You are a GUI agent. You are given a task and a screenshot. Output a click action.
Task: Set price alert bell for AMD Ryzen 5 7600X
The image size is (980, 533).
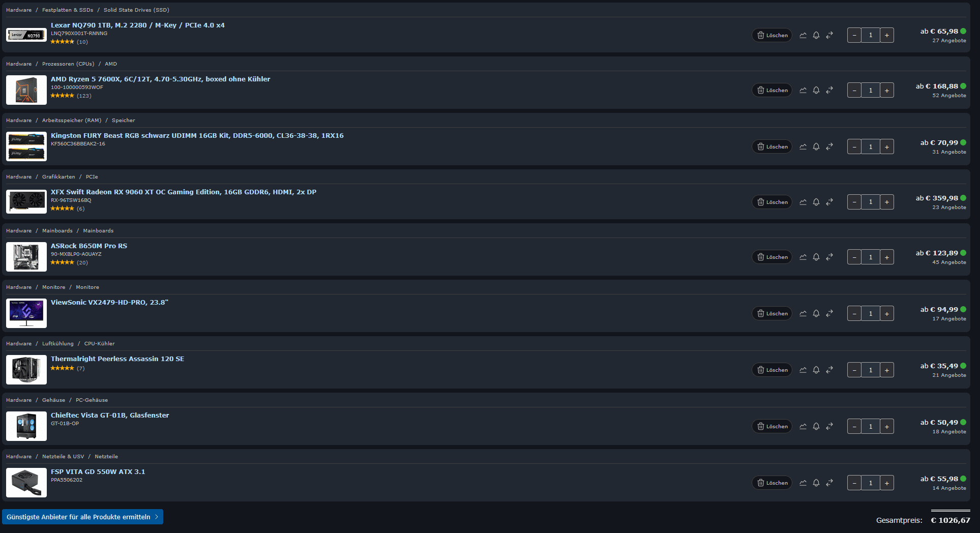pos(816,90)
